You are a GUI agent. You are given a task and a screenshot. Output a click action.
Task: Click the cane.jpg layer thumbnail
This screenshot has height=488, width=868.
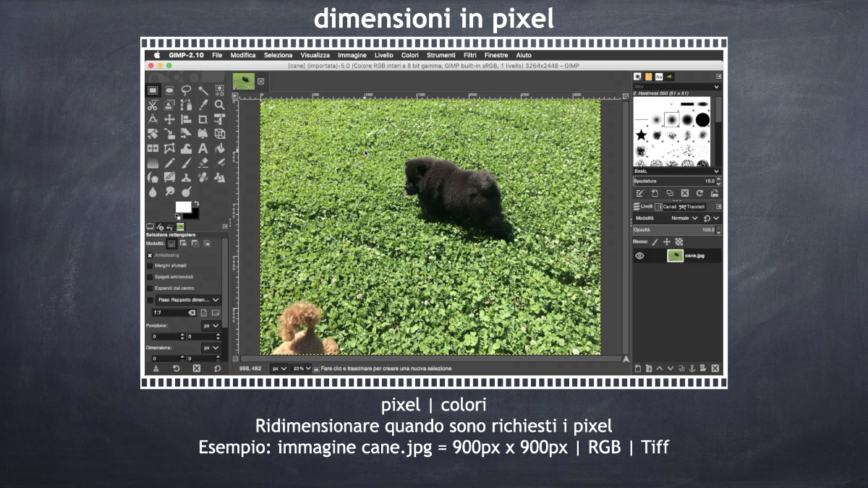click(x=675, y=256)
